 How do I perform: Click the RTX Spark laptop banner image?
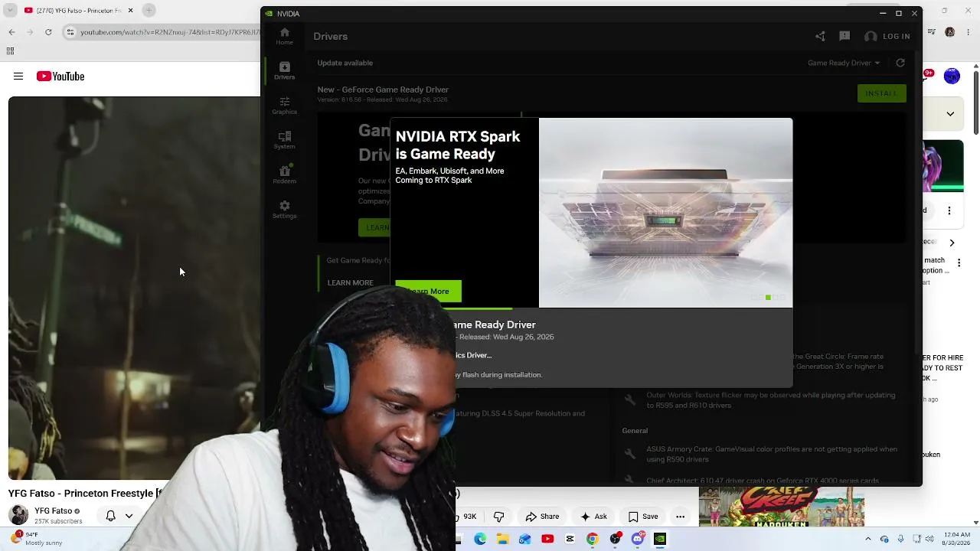click(665, 212)
